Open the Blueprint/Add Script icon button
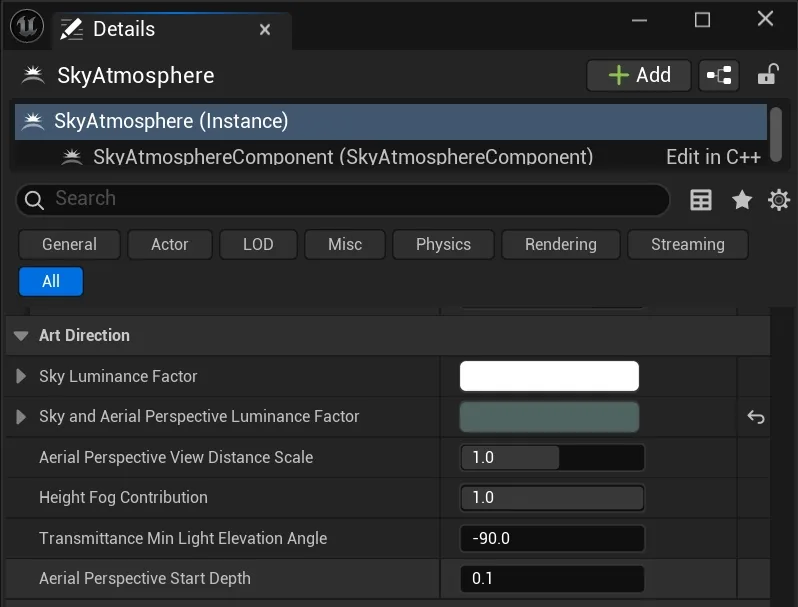 719,75
